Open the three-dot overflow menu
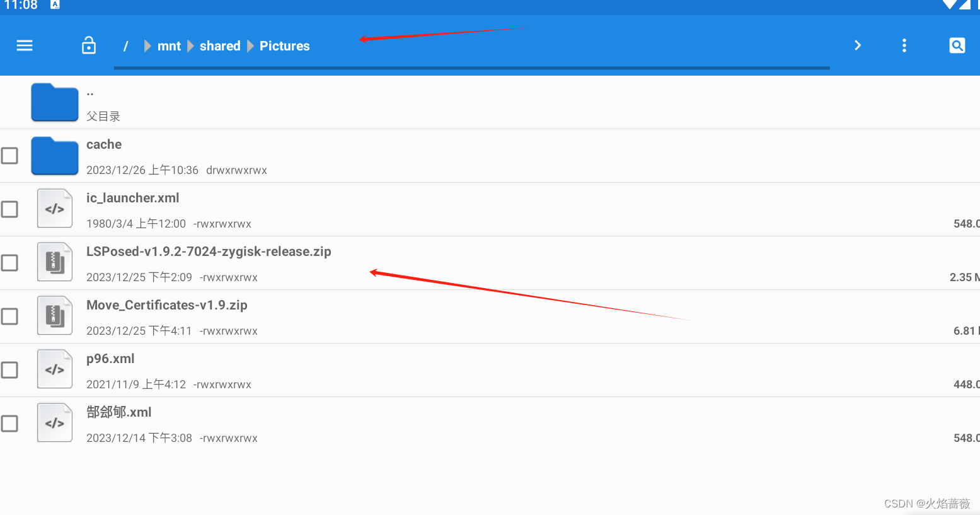 pos(904,45)
